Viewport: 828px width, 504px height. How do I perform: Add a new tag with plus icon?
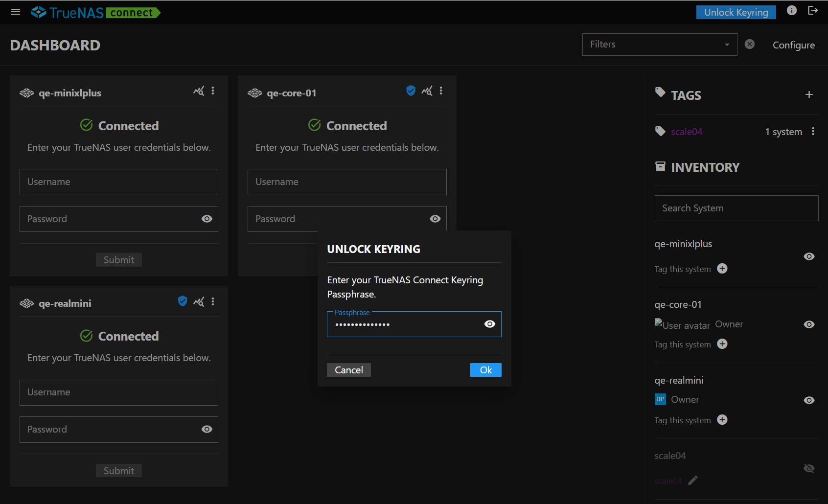[x=809, y=95]
